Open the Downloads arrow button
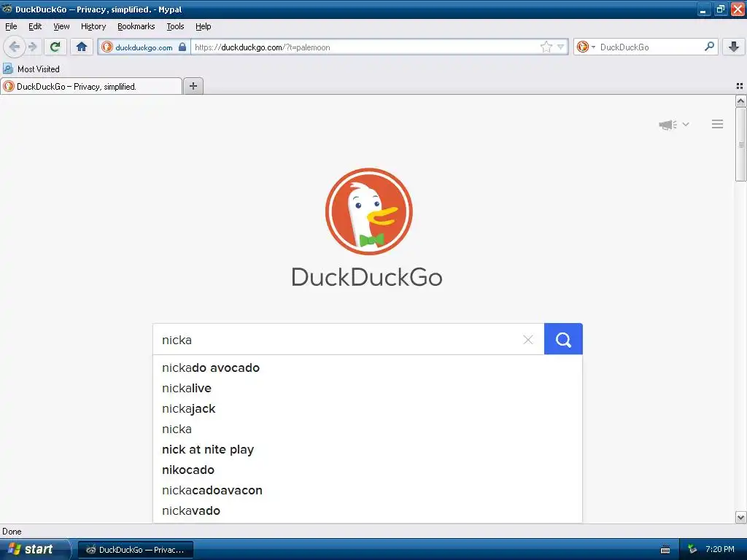 (734, 47)
